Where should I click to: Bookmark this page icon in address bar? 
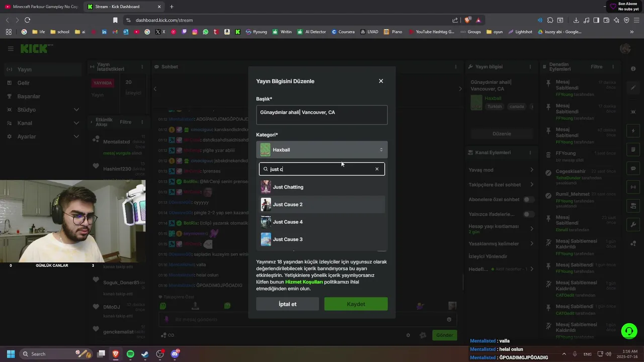(x=115, y=20)
